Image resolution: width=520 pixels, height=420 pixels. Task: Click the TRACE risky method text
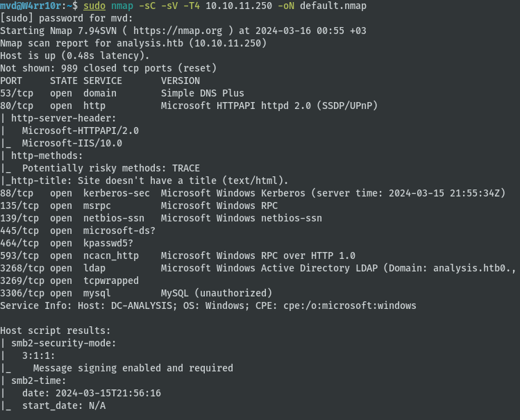186,168
